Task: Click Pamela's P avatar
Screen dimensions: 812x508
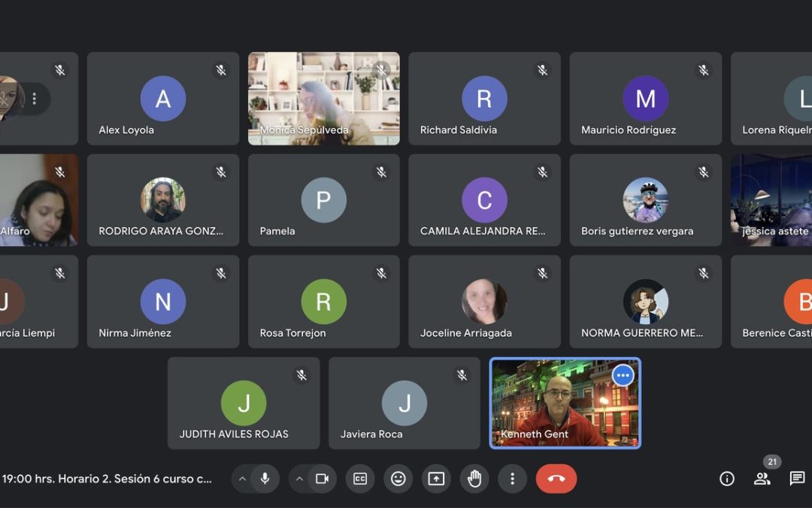Action: (323, 200)
